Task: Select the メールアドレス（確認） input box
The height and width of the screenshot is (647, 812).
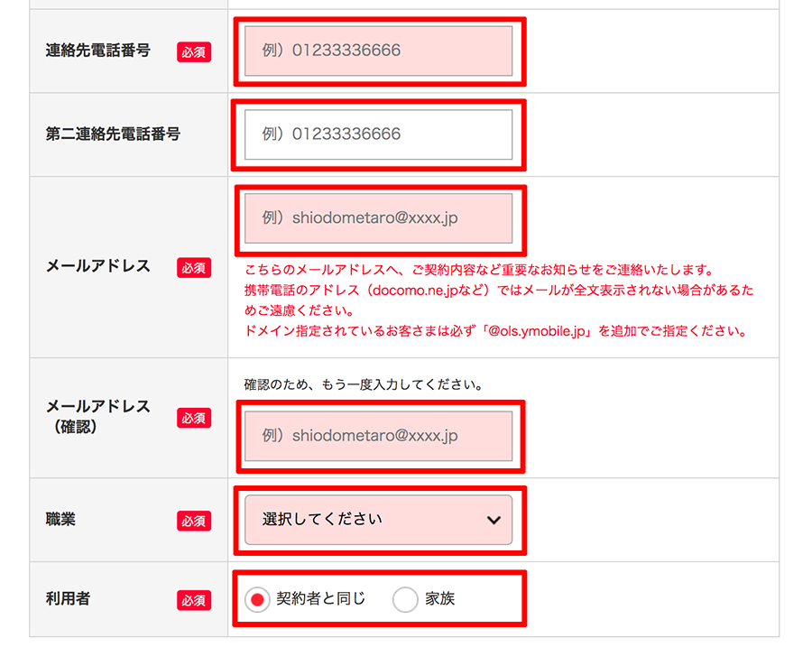Action: (x=378, y=436)
